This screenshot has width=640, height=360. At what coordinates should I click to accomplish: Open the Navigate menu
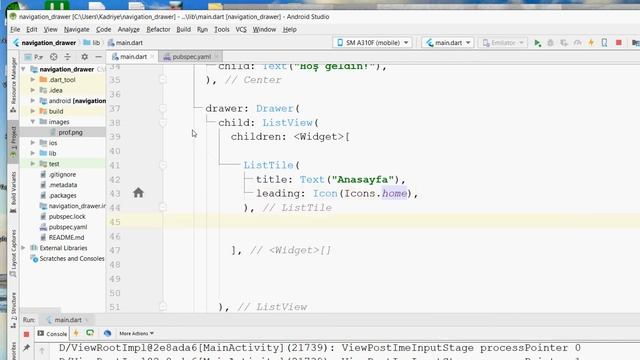point(76,29)
